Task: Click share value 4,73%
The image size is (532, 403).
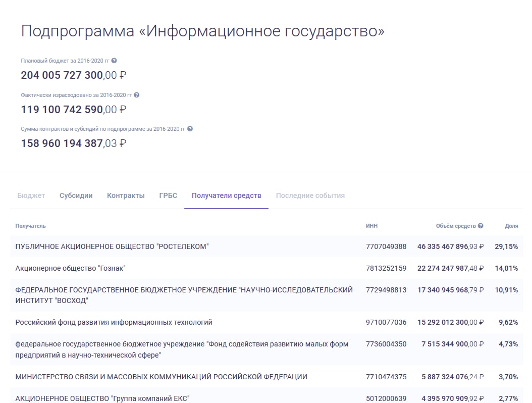Action: [508, 344]
